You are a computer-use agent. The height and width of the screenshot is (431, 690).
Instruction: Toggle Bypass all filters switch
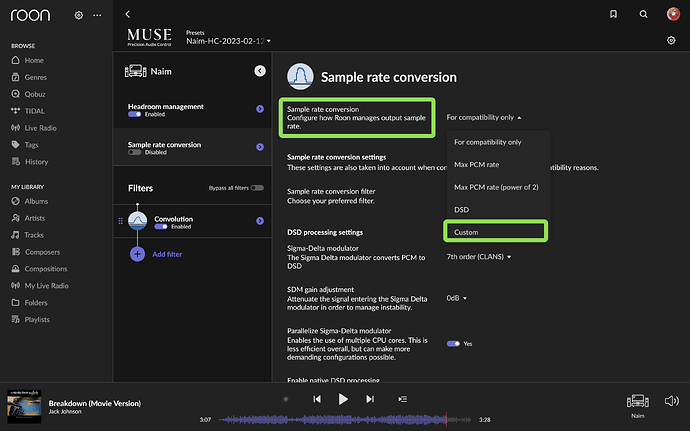coord(257,188)
